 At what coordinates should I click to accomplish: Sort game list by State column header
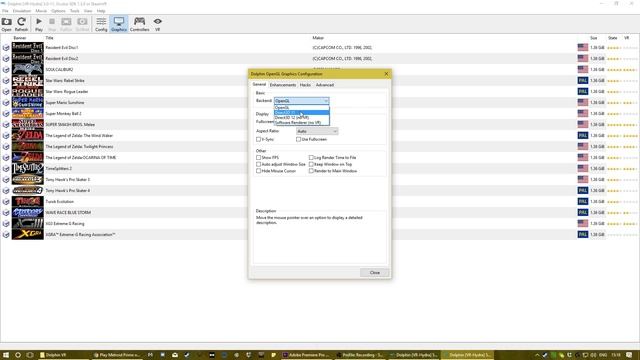tap(613, 38)
